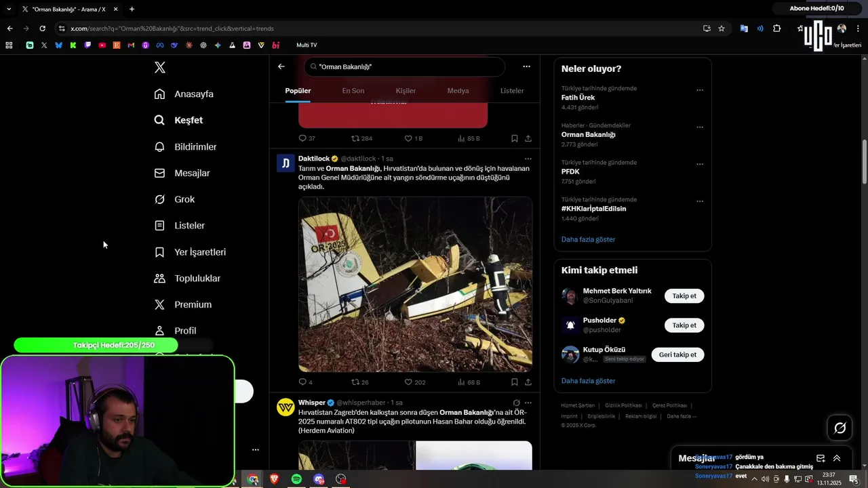Follow Pusholder account

684,325
